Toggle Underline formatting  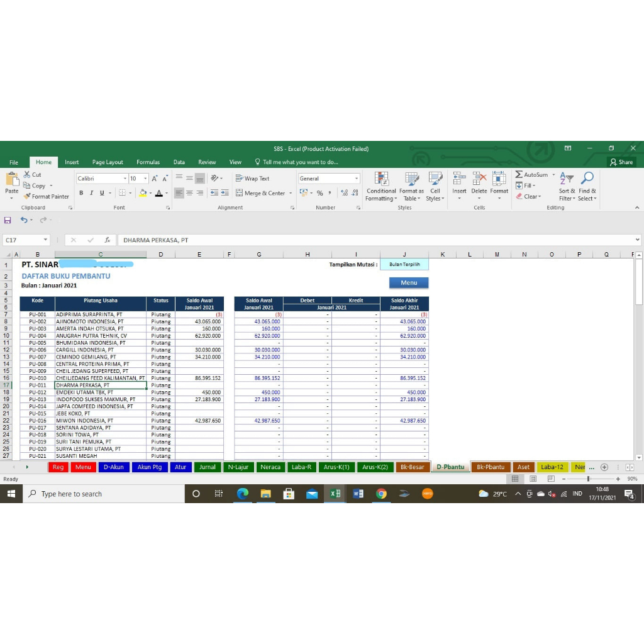click(102, 193)
